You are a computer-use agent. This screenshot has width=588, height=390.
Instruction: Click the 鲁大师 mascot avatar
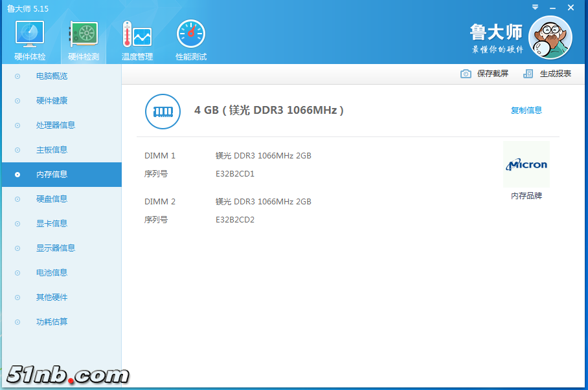550,38
